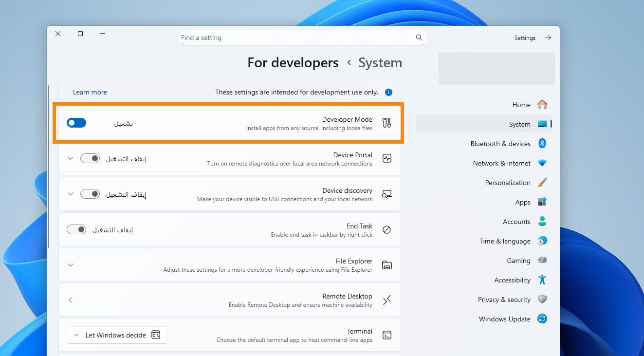Click "Enable end task in taskbar" description
Screen dimensions: 644x356
pyautogui.click(x=322, y=235)
